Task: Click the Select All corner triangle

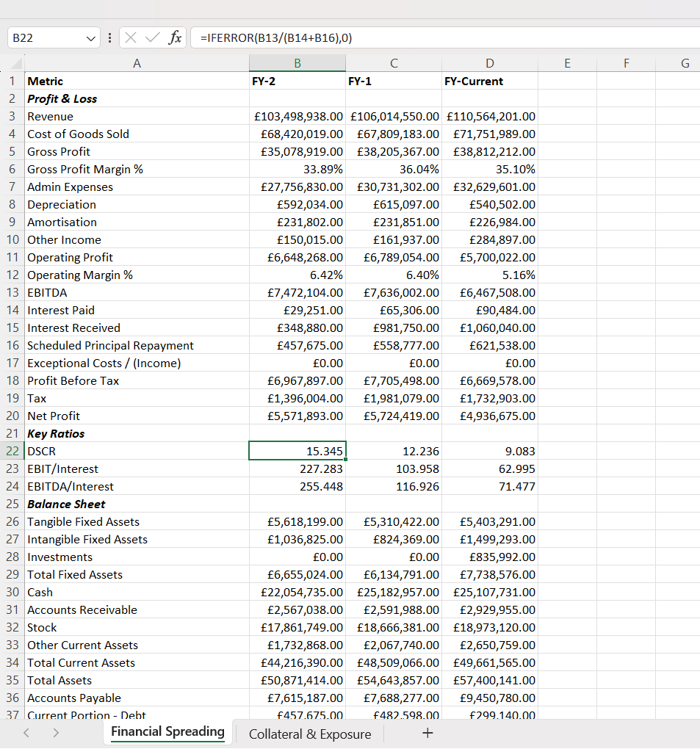Action: point(16,64)
